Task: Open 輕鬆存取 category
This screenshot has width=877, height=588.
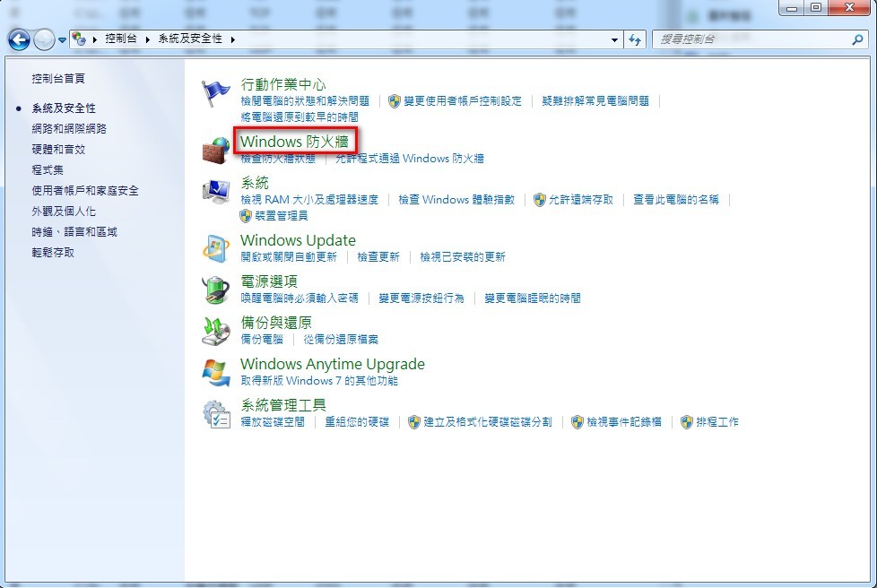Action: [x=53, y=253]
